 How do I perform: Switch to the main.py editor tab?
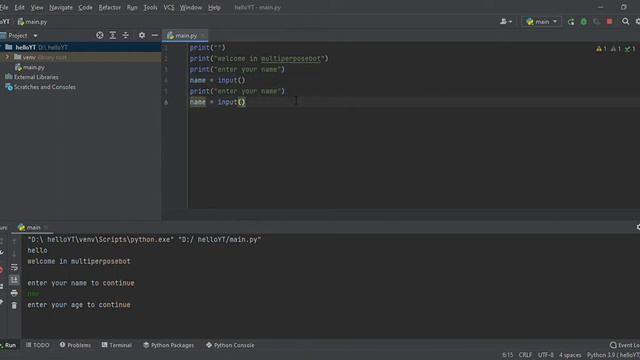185,36
